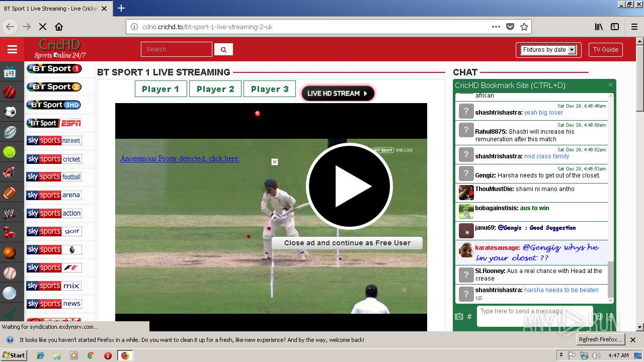The width and height of the screenshot is (644, 362).
Task: Click the CricHD search input field
Action: pos(177,49)
